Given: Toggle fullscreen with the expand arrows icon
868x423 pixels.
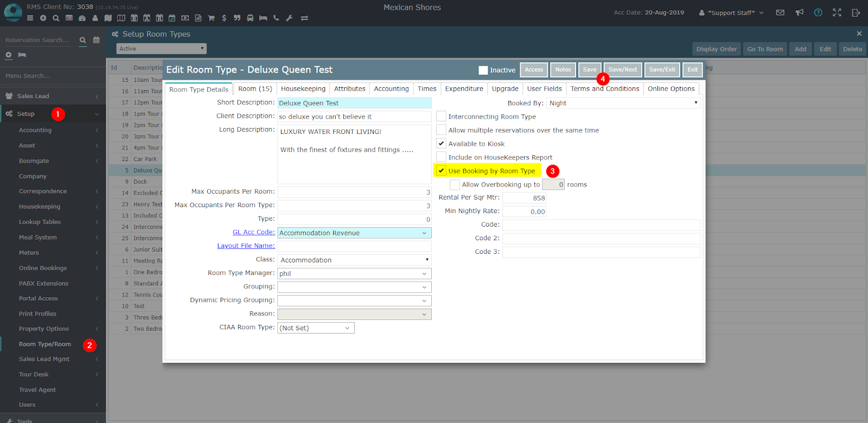Looking at the screenshot, I should (x=837, y=12).
